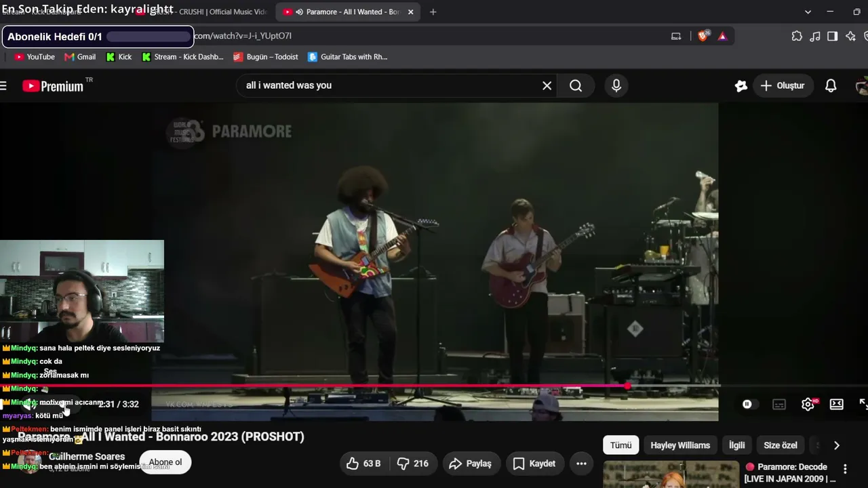Toggle fullscreen in the video player
This screenshot has height=488, width=868.
click(863, 404)
